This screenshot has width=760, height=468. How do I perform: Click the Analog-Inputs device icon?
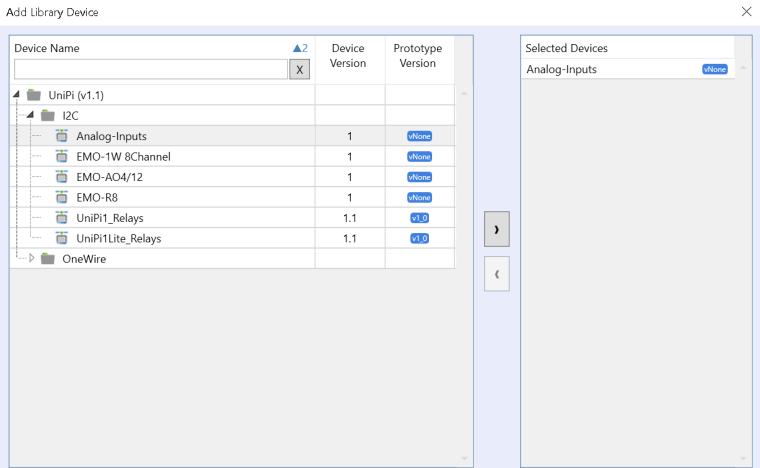pyautogui.click(x=61, y=136)
